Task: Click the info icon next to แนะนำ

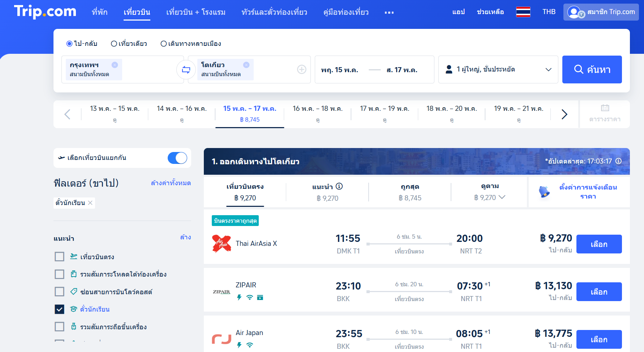Action: click(339, 186)
